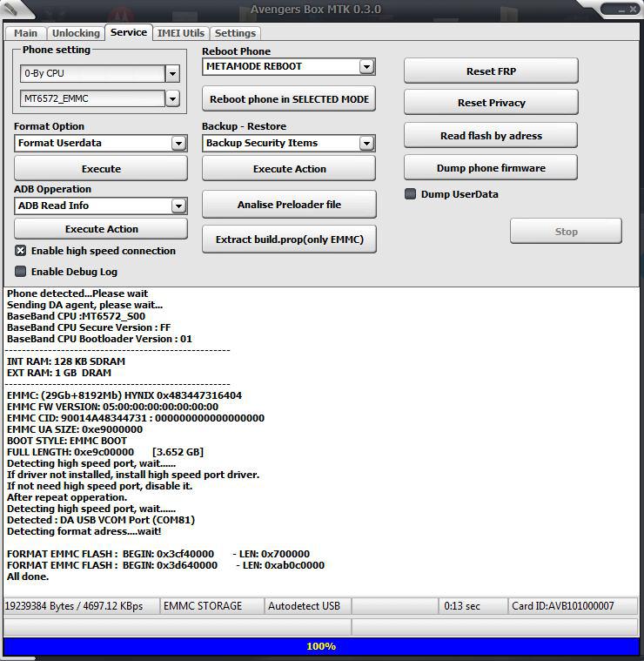This screenshot has height=661, width=644.
Task: Click Execute under Format Option
Action: (x=101, y=169)
